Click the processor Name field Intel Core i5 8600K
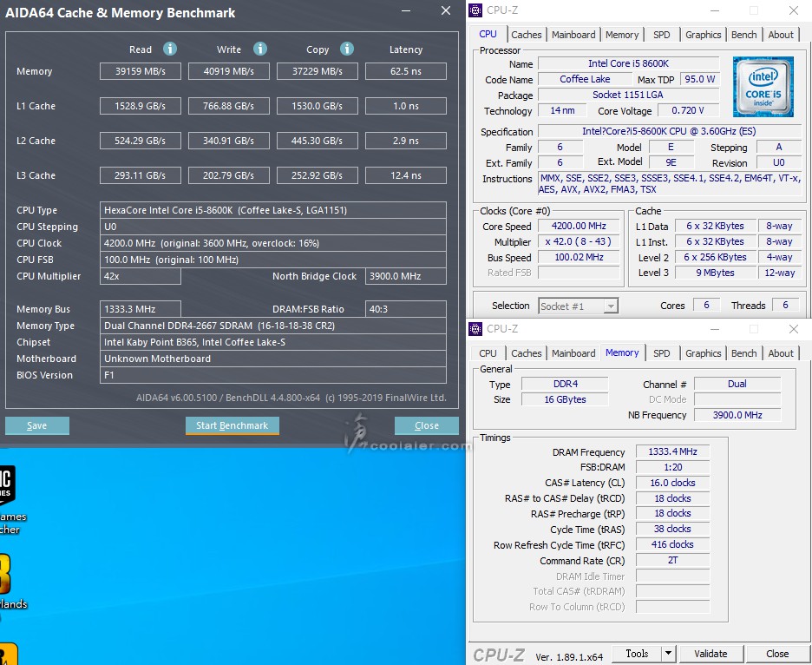Image resolution: width=812 pixels, height=665 pixels. (x=629, y=63)
